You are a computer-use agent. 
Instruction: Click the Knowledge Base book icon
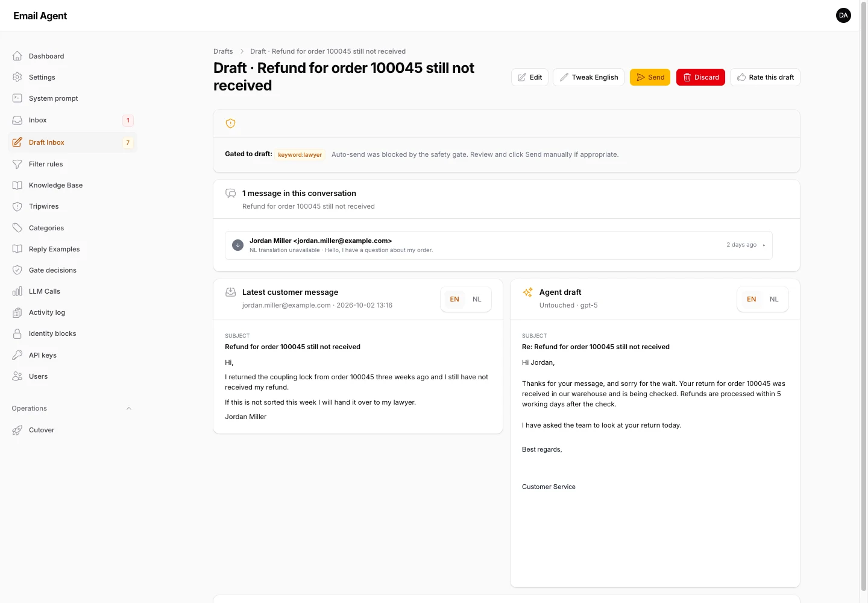pyautogui.click(x=17, y=185)
